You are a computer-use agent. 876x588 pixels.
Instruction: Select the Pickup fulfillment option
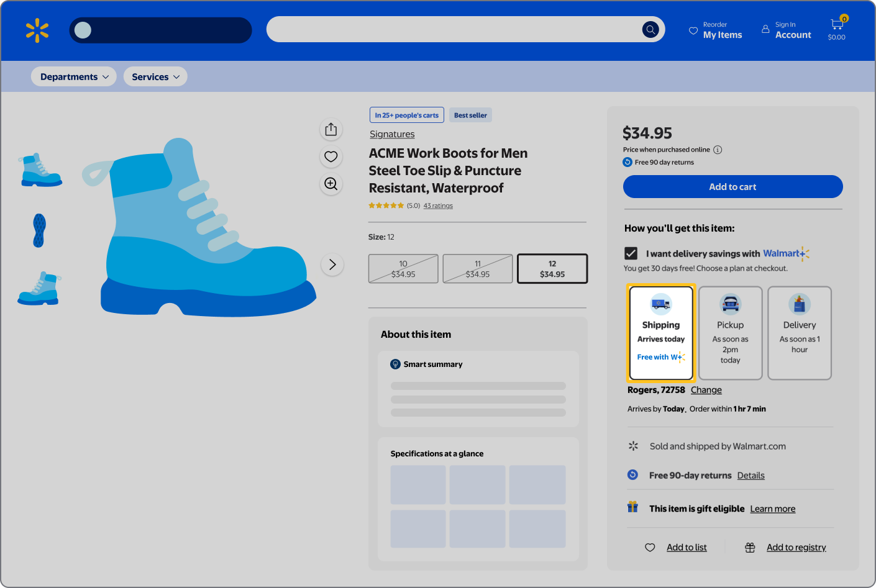click(x=730, y=333)
